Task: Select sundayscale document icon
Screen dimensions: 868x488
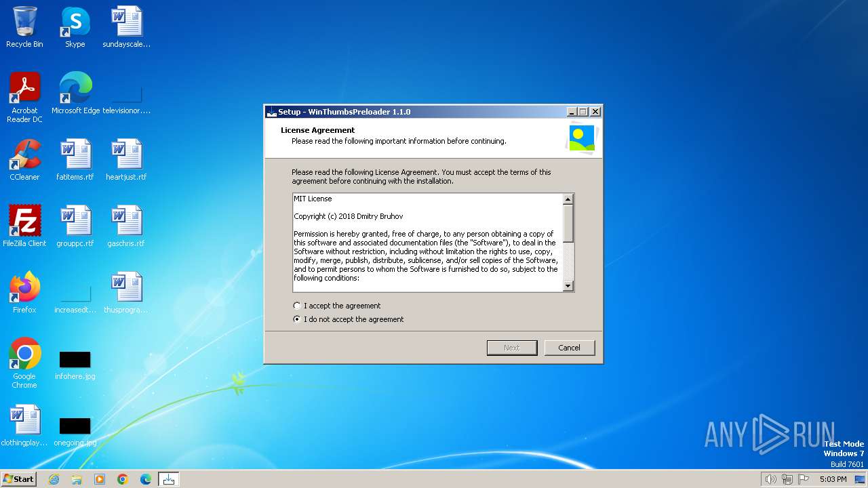Action: [127, 27]
